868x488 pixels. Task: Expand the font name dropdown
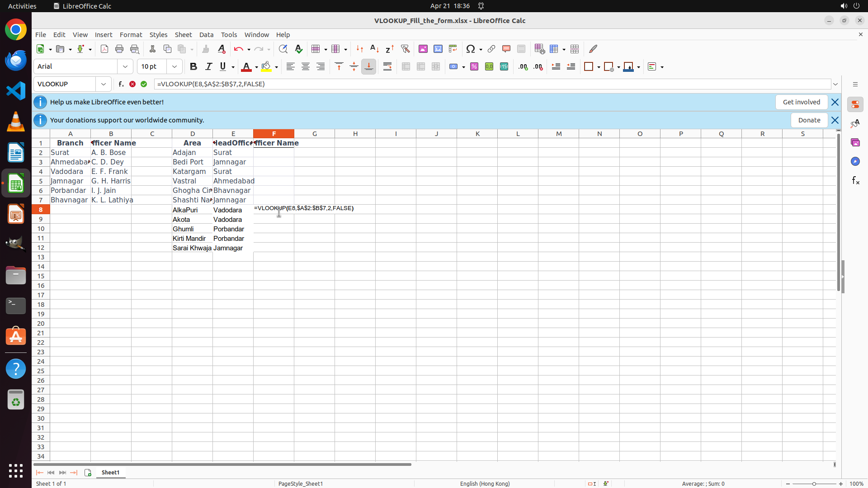(125, 67)
